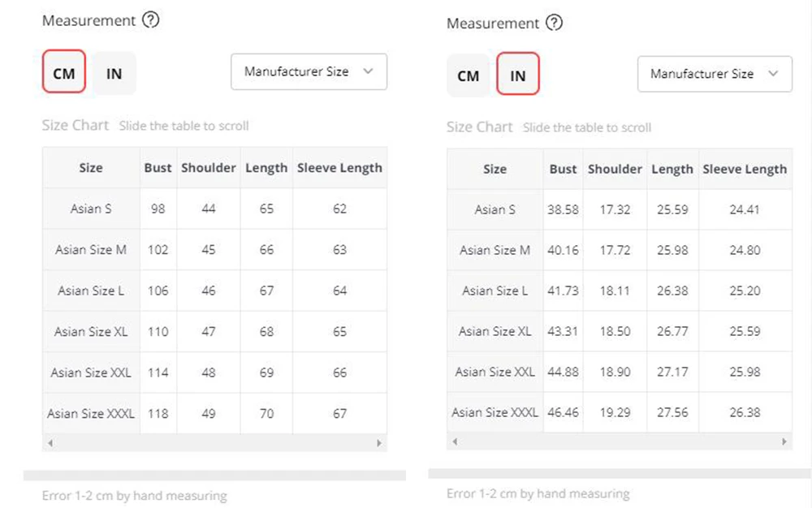Click Sleeve Length header in right table

click(x=745, y=169)
